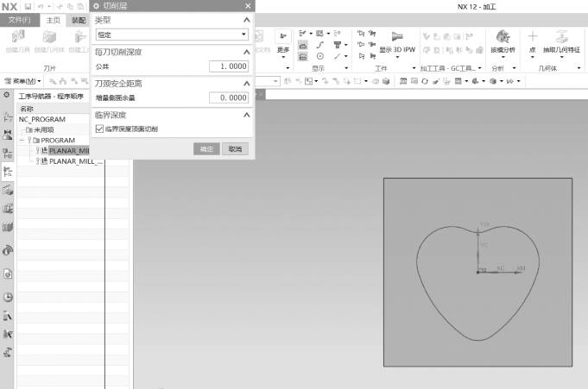Click the 取消 (Cancel) button
588x389 pixels.
click(235, 148)
